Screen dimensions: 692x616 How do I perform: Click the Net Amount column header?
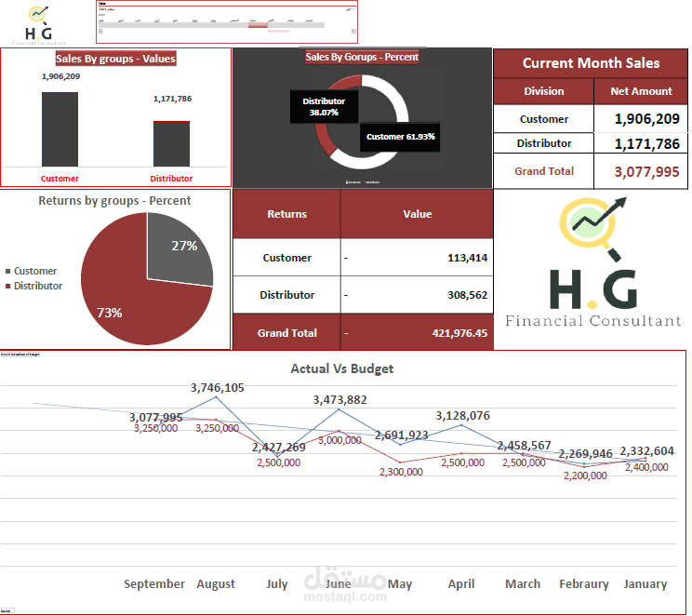(x=641, y=91)
